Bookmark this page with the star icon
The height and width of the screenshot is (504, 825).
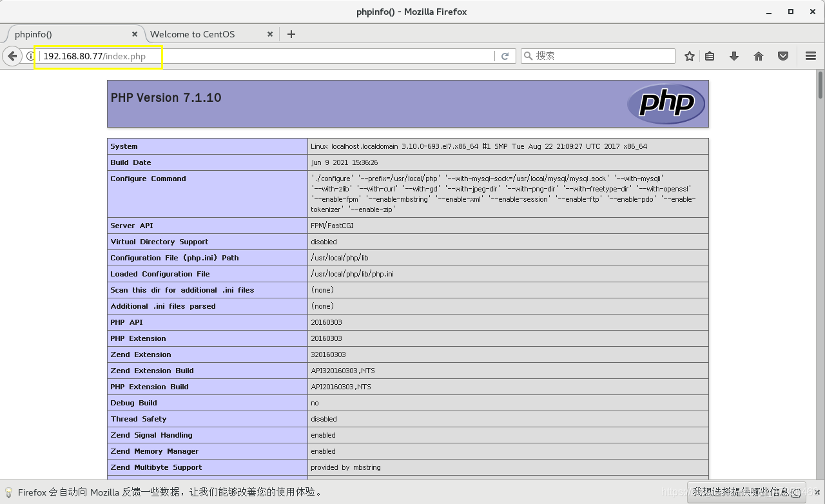[690, 56]
